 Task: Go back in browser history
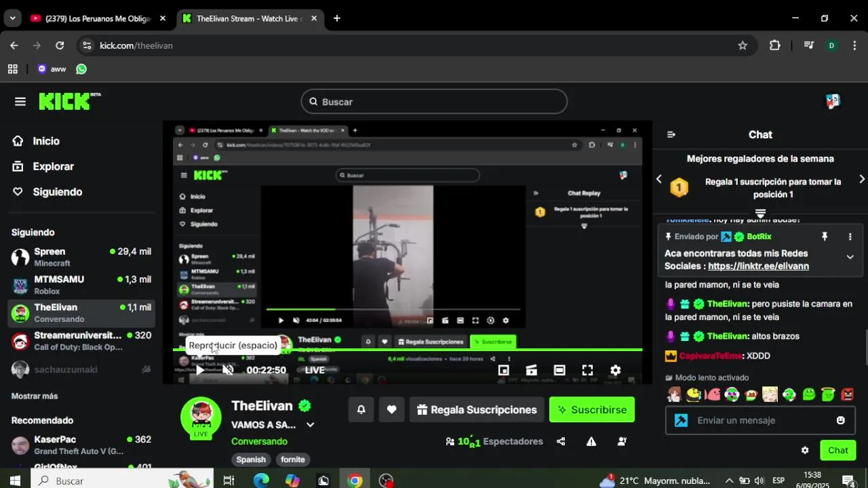14,45
